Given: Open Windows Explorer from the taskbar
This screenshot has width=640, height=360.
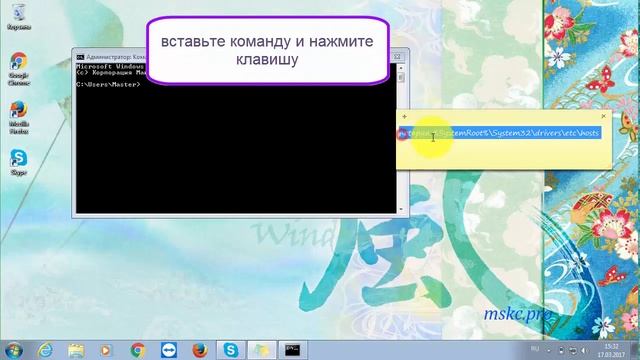Looking at the screenshot, I should click(x=76, y=350).
